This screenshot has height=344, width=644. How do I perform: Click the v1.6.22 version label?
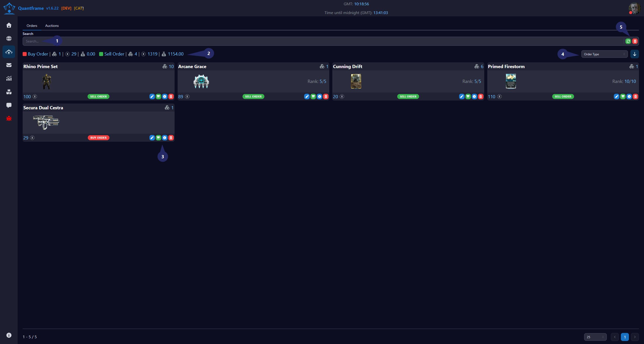52,8
